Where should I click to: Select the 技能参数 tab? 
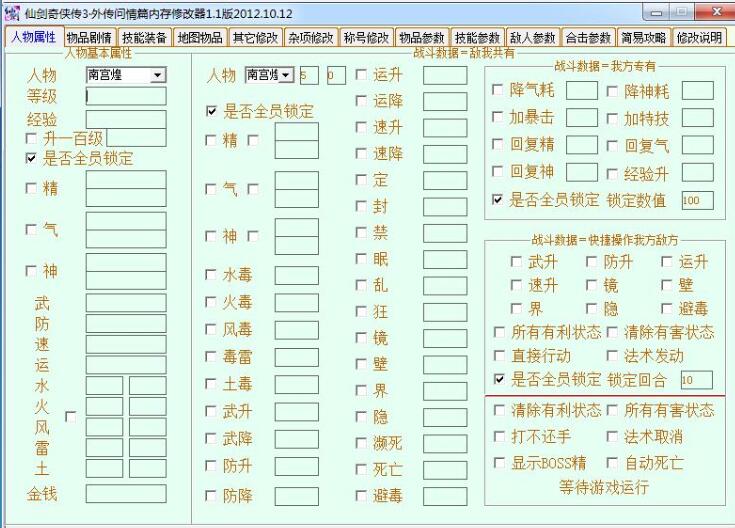[477, 37]
